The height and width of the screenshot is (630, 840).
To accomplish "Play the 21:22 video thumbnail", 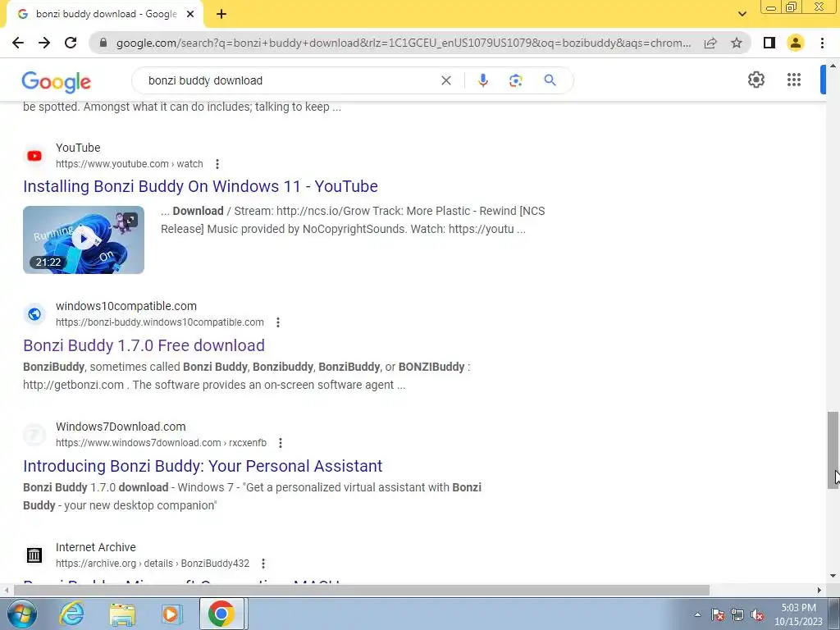I will click(84, 240).
